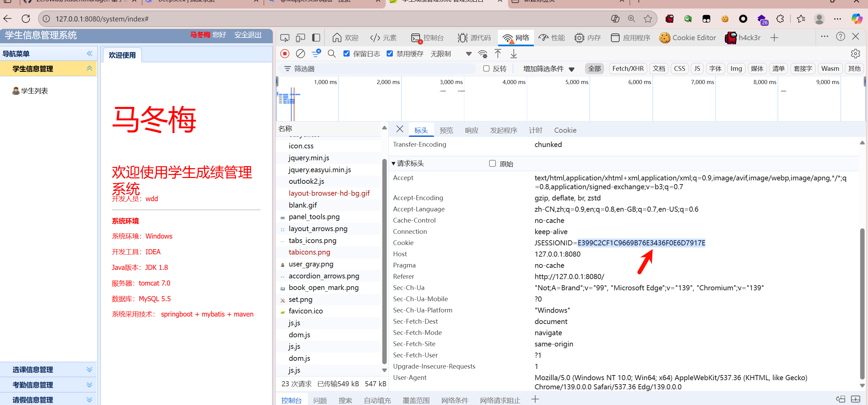The width and height of the screenshot is (868, 405).
Task: Uncheck the 禁用缓存 checkbox
Action: [x=390, y=53]
